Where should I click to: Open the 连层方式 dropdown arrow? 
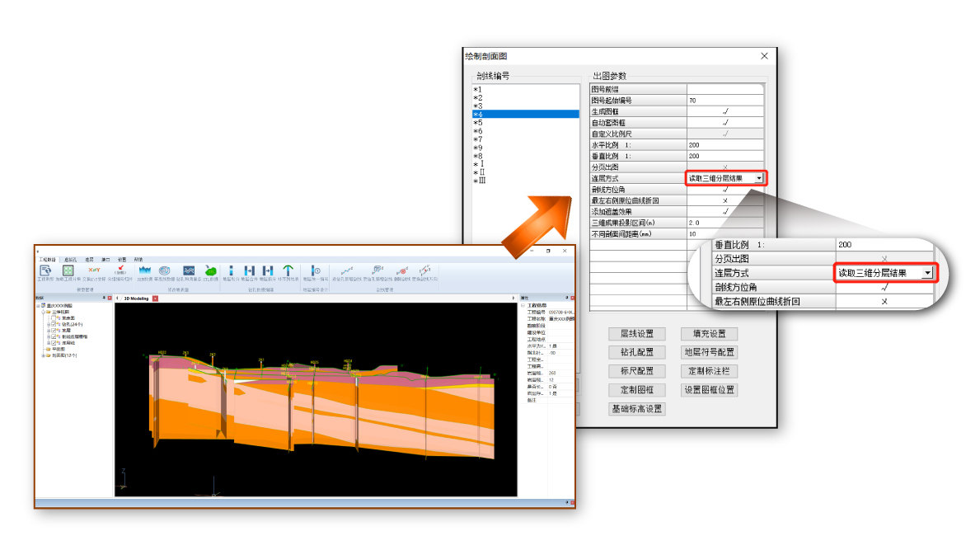tap(759, 178)
